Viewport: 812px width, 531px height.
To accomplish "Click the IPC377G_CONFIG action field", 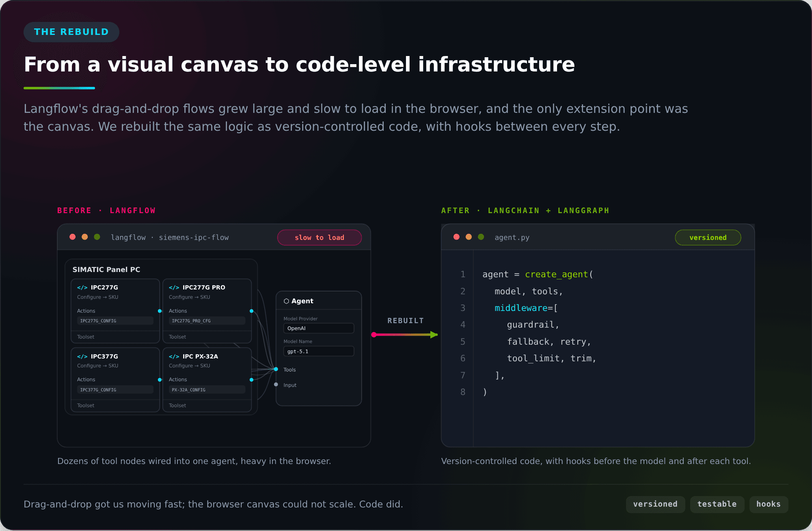I will pos(115,390).
